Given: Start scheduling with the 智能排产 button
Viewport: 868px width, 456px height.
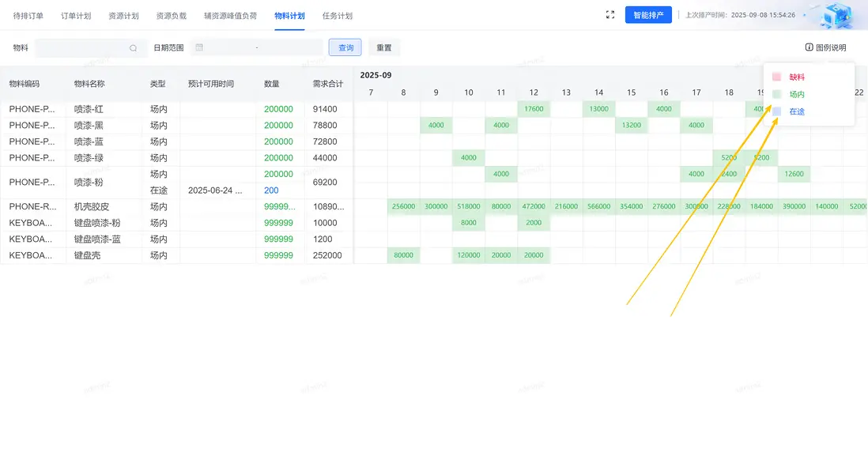Looking at the screenshot, I should 648,15.
